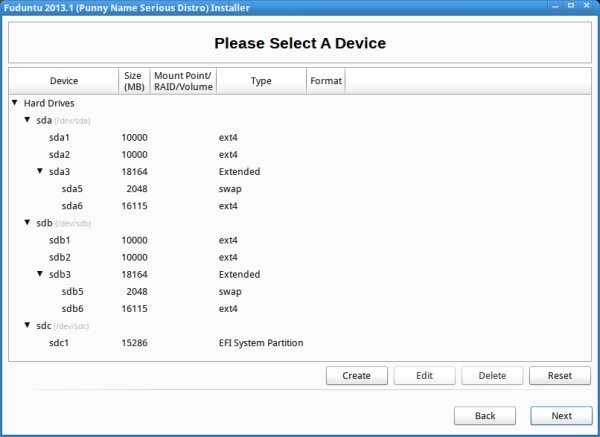
Task: Go Back to previous step
Action: tap(485, 416)
